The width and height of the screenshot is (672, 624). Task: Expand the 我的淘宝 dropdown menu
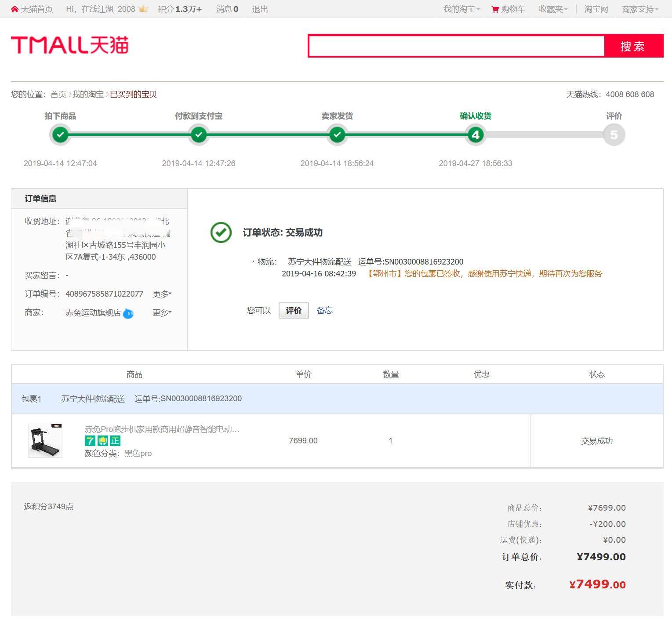coord(461,9)
